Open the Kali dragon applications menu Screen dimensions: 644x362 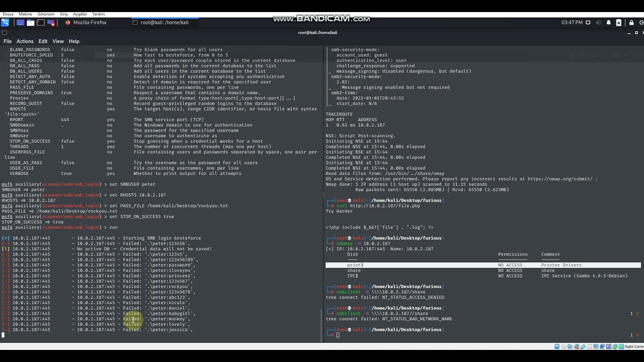tap(5, 23)
